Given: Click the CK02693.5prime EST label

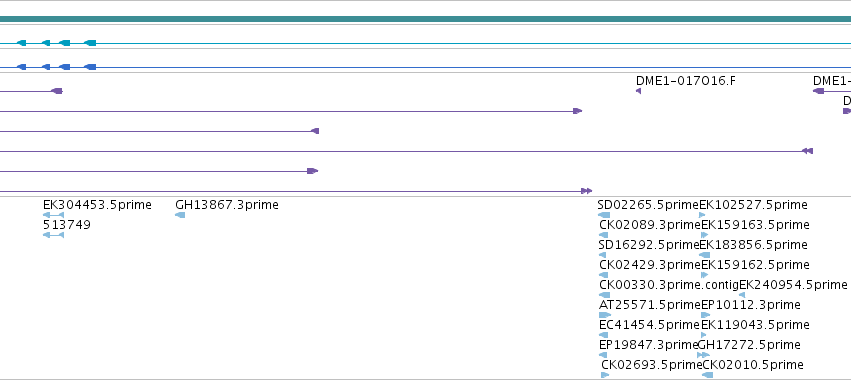Looking at the screenshot, I should (x=652, y=365).
